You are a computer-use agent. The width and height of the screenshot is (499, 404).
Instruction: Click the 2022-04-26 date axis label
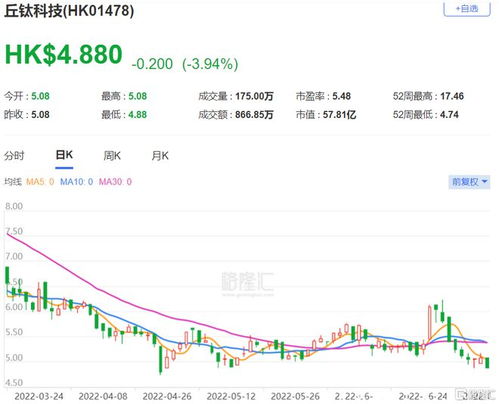tap(167, 396)
